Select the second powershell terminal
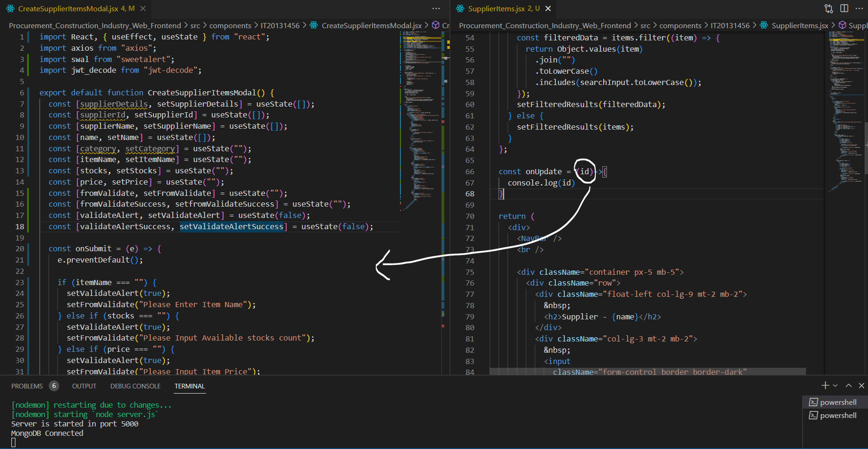Screen dimensions: 868x449 tap(835, 415)
